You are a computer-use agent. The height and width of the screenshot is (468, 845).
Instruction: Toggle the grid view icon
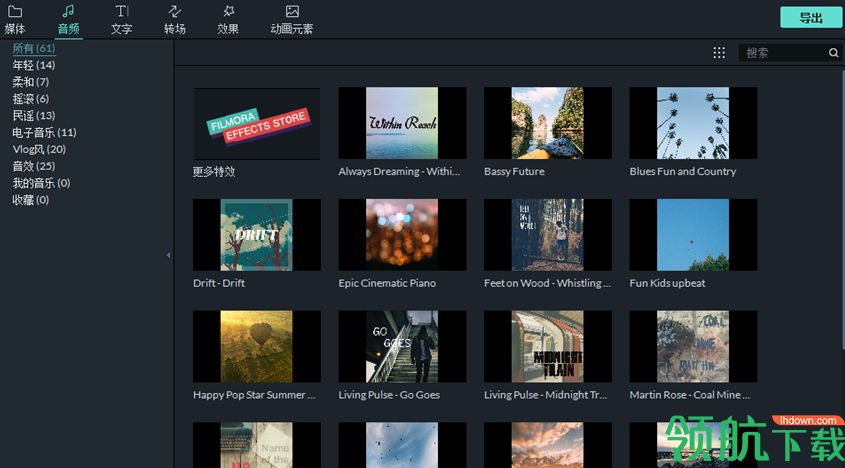(x=719, y=52)
